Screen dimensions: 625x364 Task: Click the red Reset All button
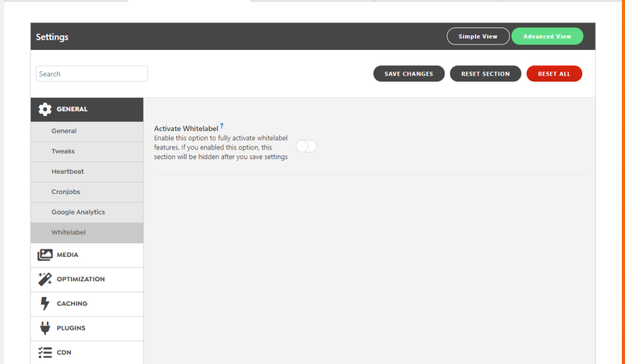coord(554,74)
